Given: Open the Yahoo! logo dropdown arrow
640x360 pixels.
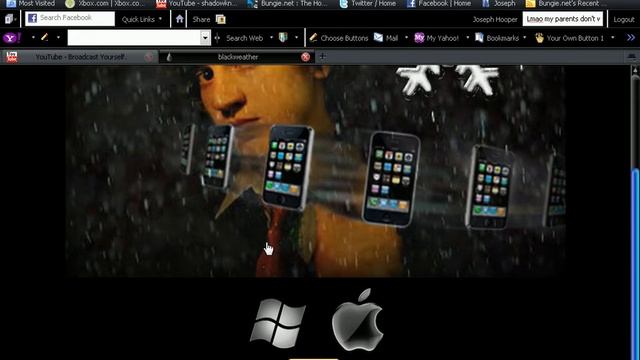Looking at the screenshot, I should (x=33, y=38).
